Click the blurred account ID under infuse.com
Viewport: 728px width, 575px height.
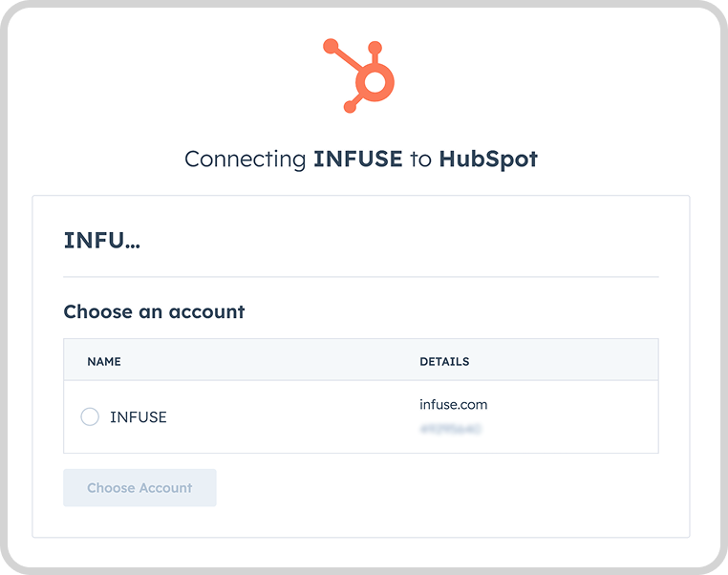tap(450, 429)
